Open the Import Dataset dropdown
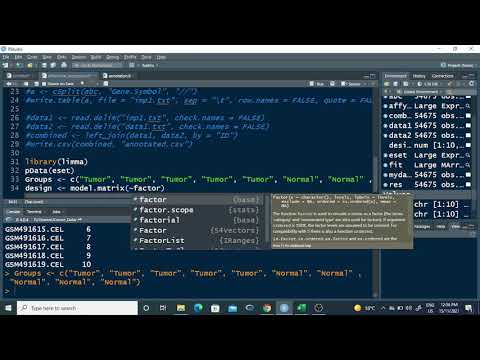 pyautogui.click(x=406, y=84)
